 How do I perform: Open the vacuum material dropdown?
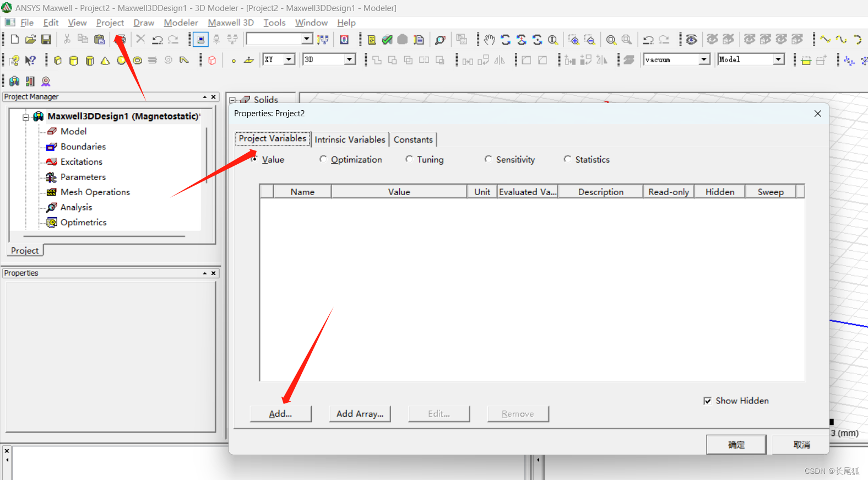[704, 60]
